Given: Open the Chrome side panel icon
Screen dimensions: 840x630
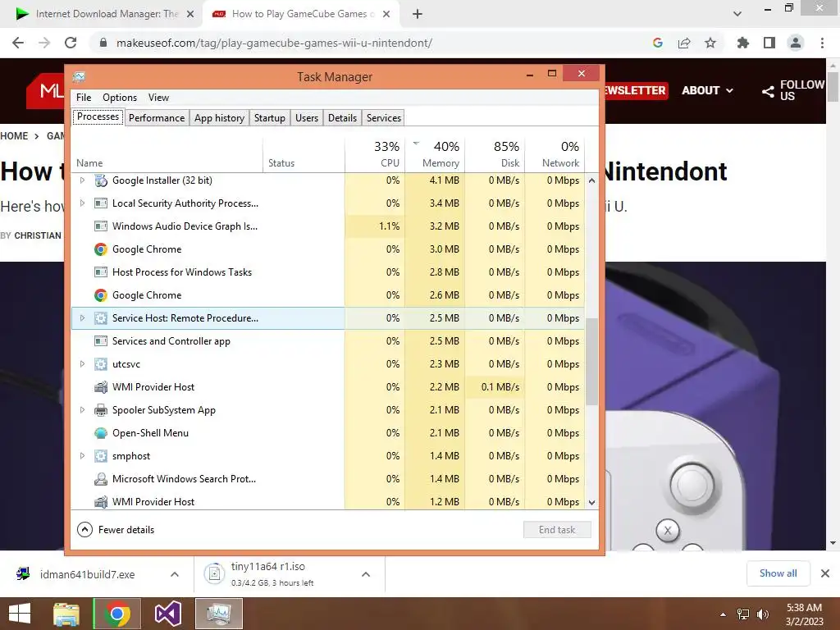Looking at the screenshot, I should 769,43.
